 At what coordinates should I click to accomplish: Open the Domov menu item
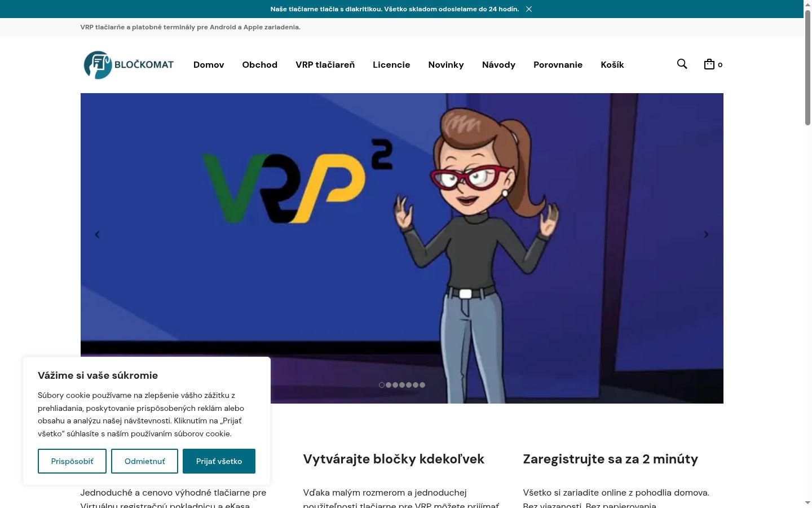click(209, 65)
